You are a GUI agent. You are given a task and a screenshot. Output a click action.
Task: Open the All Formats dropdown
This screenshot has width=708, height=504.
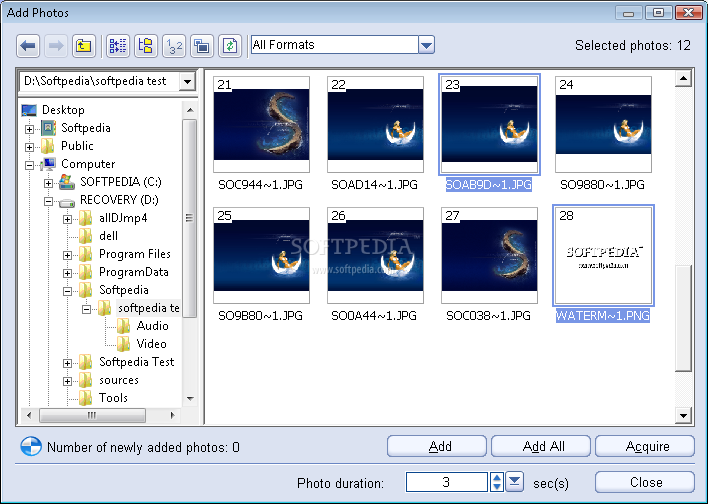click(x=426, y=45)
